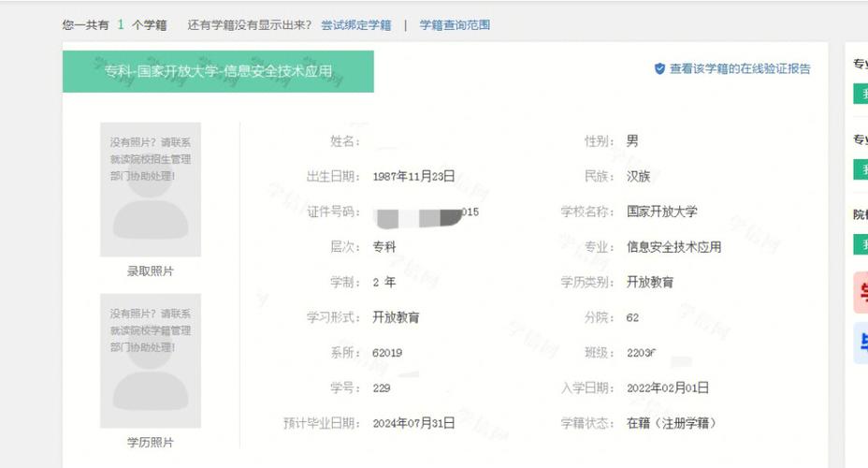Screen dimensions: 868x468
Task: Click the 尝试绑定学籍 link
Action: pyautogui.click(x=356, y=25)
